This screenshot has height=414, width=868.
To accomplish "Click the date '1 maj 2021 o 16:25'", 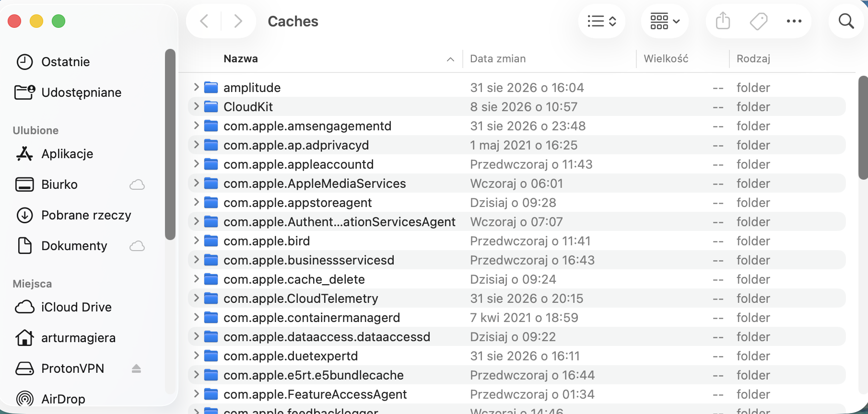I will click(x=524, y=145).
